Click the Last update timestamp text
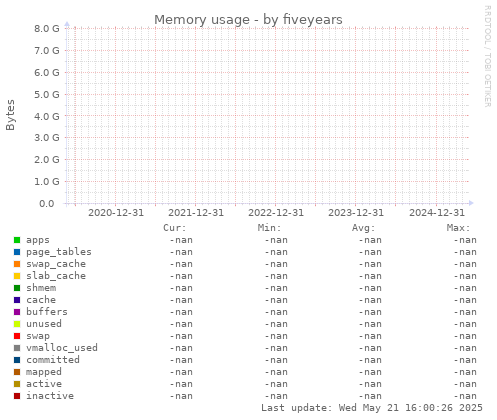The height and width of the screenshot is (420, 497). (x=372, y=408)
